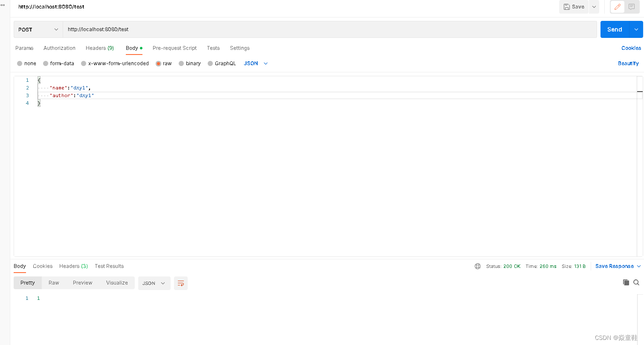Switch to response Headers (3) tab
The width and height of the screenshot is (644, 345).
tap(73, 266)
